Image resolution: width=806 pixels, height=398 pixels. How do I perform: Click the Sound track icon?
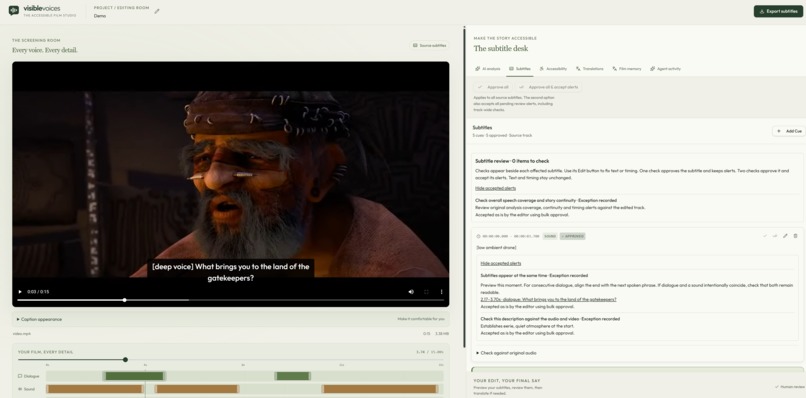click(x=20, y=389)
